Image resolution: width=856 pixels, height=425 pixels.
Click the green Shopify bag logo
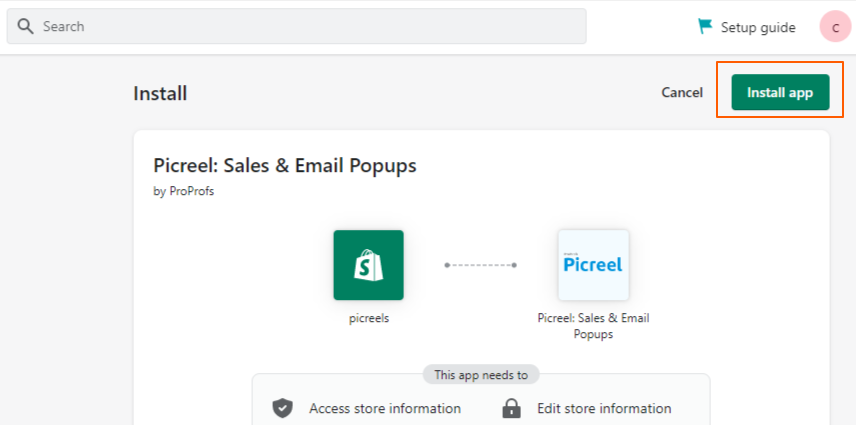pos(368,265)
